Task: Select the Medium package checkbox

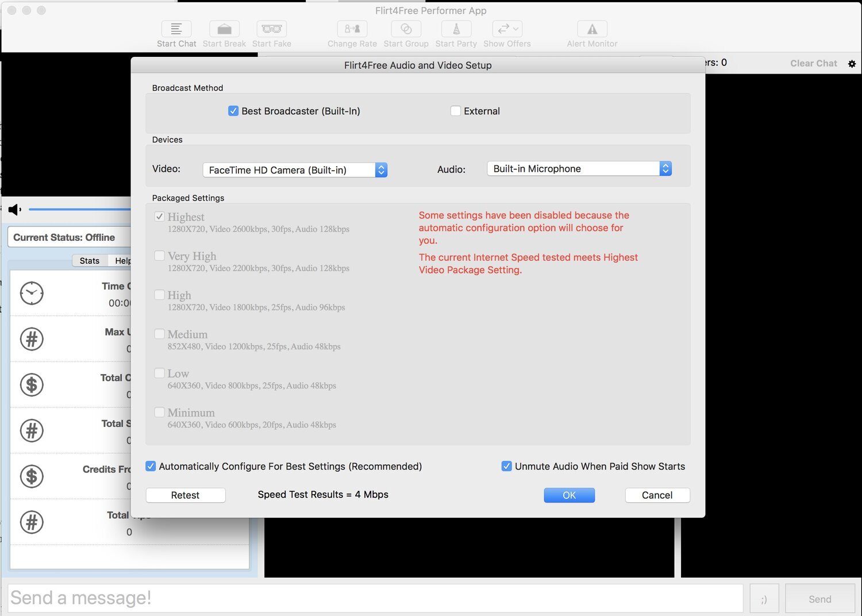Action: [159, 334]
